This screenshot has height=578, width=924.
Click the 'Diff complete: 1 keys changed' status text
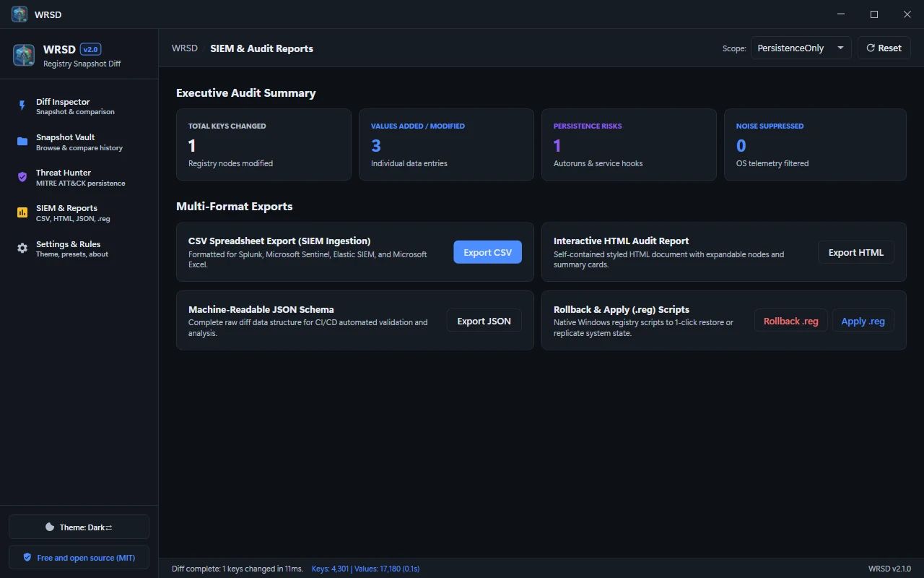[237, 569]
